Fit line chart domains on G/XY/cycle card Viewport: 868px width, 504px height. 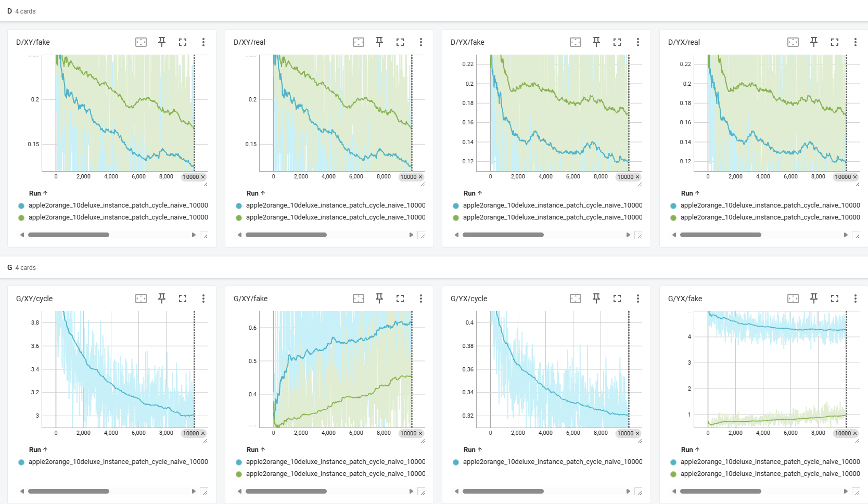tap(141, 299)
